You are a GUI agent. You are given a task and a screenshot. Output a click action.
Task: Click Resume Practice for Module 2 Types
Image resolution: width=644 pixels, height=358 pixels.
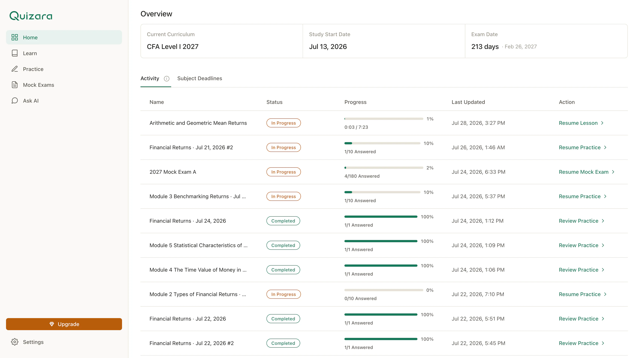582,294
